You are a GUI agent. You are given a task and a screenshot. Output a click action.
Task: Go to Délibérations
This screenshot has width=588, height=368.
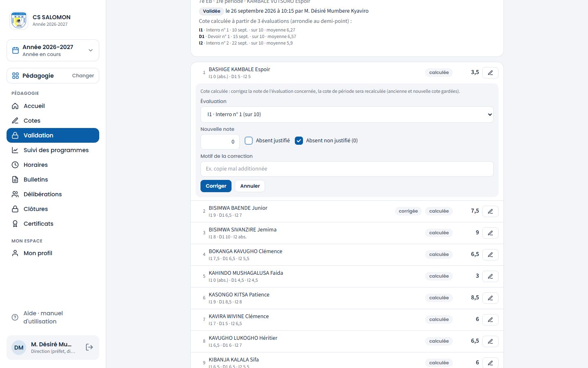53,194
